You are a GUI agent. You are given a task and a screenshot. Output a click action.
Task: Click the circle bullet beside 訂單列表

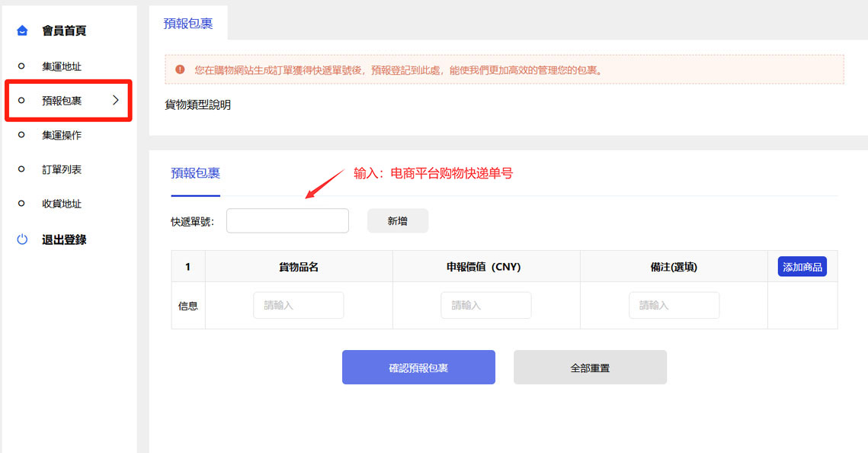(x=21, y=169)
